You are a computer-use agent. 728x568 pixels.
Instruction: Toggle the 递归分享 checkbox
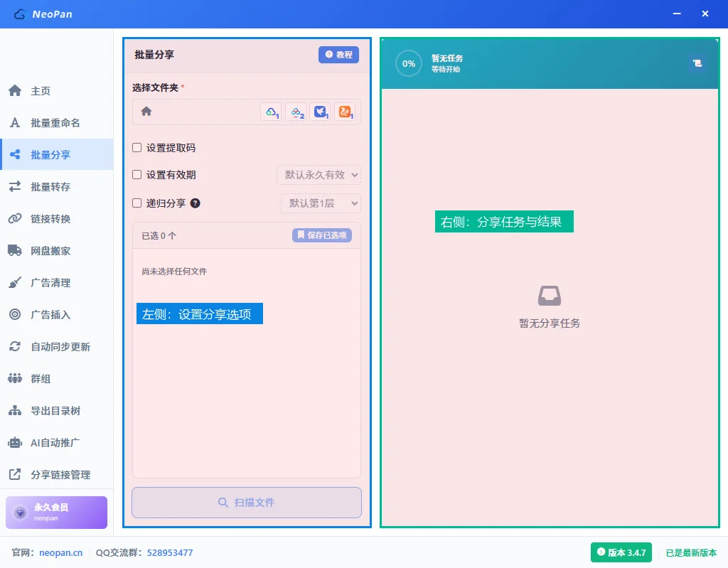(x=137, y=203)
